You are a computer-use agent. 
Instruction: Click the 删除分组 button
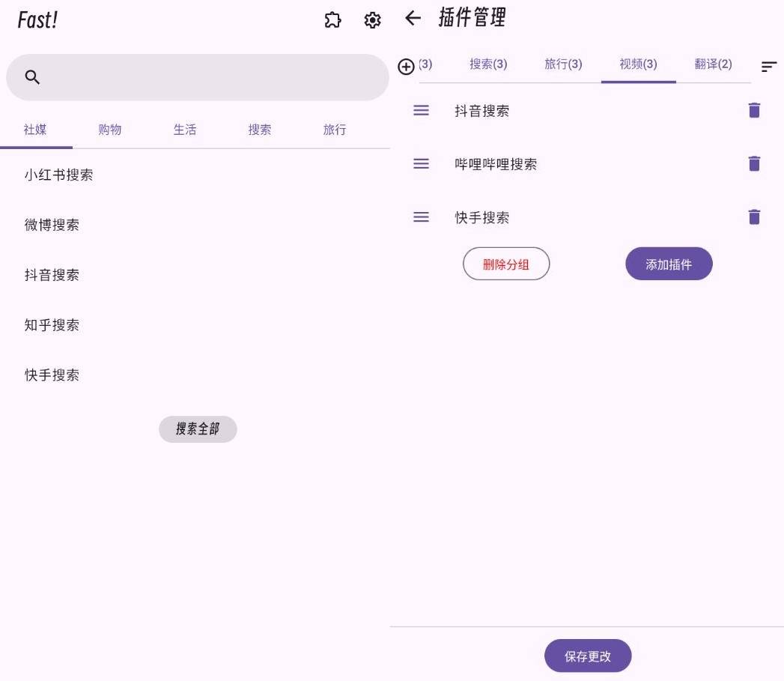click(506, 263)
